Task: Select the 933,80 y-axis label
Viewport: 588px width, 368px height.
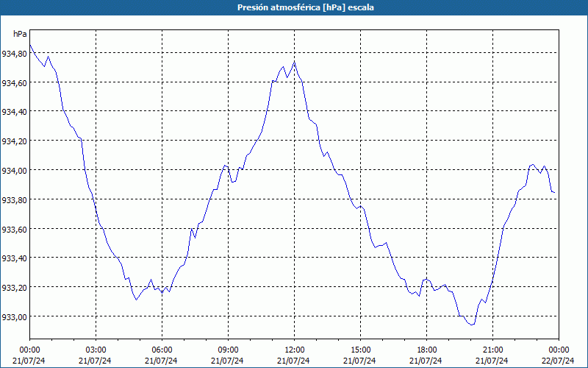Action: [15, 200]
